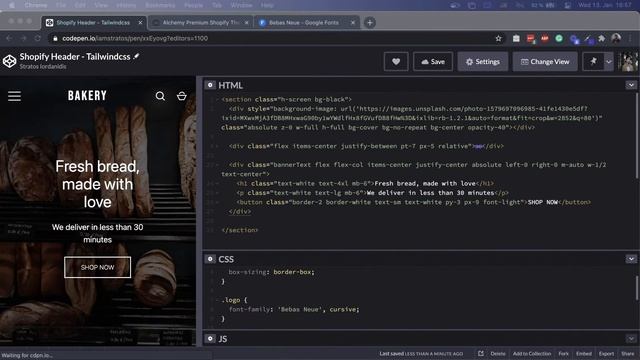Open the Window menu in menu bar
This screenshot has width=640, height=360.
(x=241, y=5)
